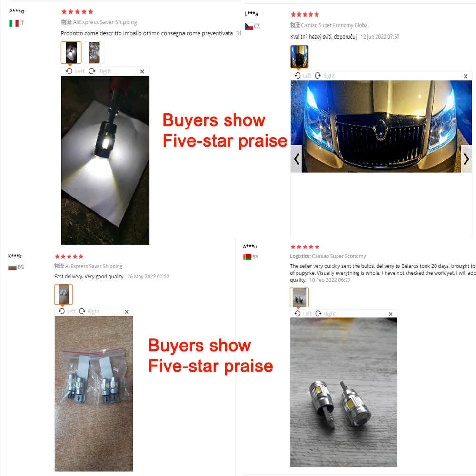Open car thumbnail in L***a review
The image size is (476, 476).
coord(299,57)
